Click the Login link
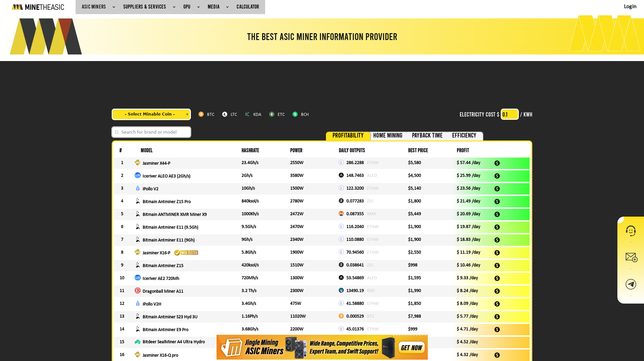This screenshot has width=644, height=361. [x=630, y=7]
